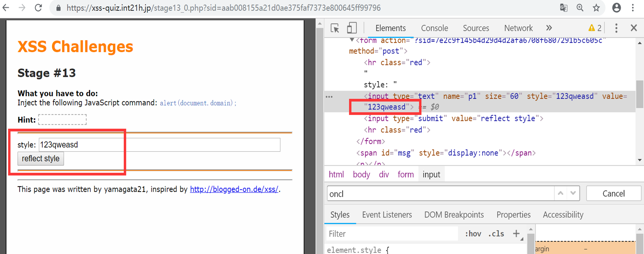Submit with the reflect style button
The image size is (644, 254).
tap(41, 159)
